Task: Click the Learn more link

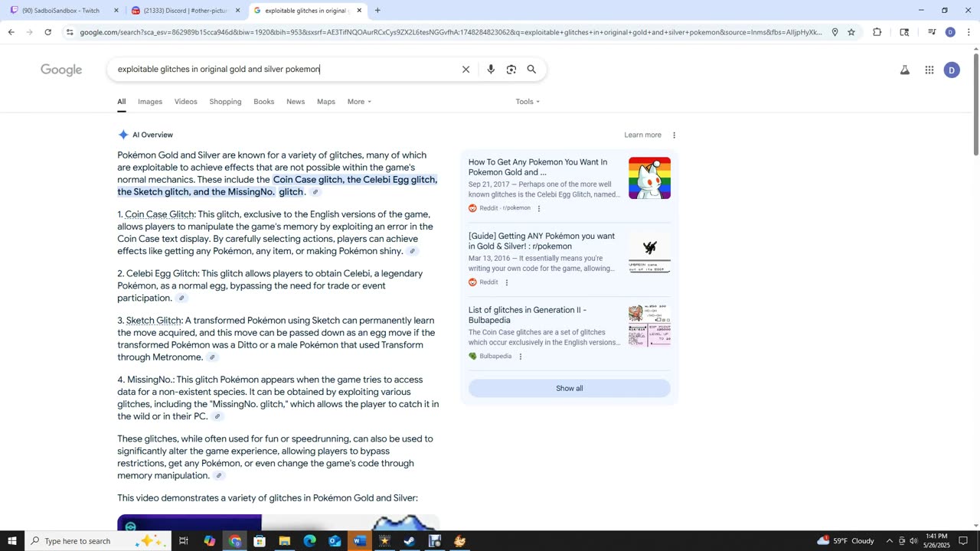Action: pos(642,135)
